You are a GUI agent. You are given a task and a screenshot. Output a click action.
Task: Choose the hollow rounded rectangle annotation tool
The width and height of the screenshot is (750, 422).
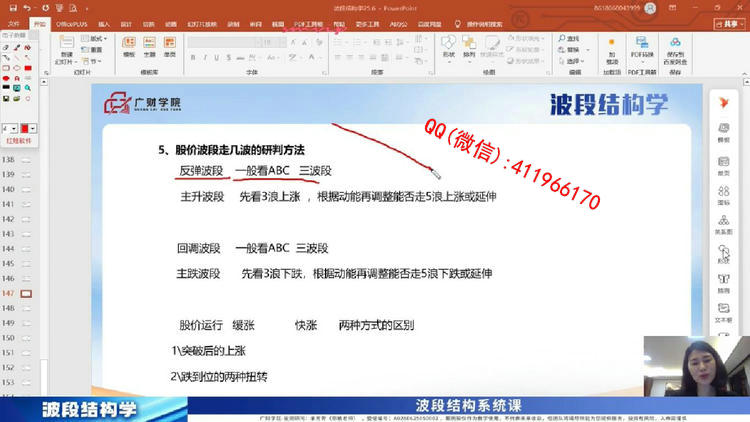click(x=6, y=68)
